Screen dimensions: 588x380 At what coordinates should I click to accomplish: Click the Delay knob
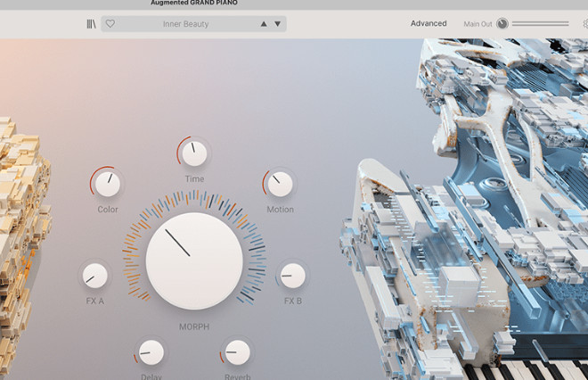coord(151,352)
